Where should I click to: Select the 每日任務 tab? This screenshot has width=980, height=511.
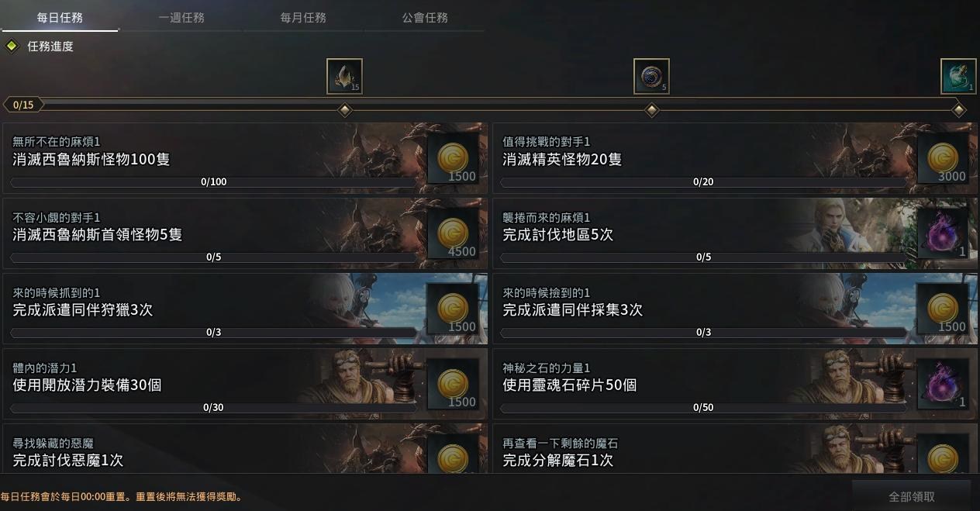(x=60, y=17)
